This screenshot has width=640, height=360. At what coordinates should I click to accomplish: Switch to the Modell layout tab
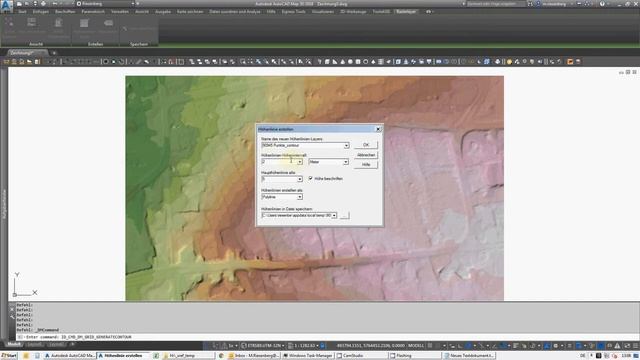[14, 344]
